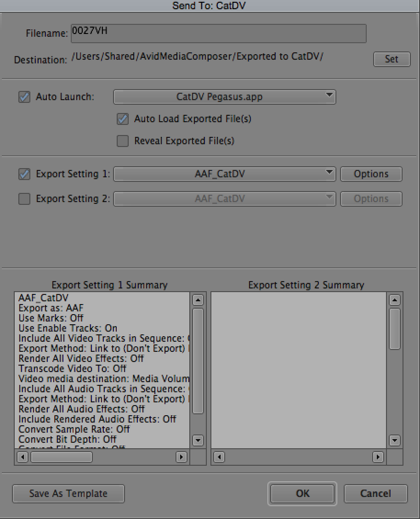Click horizontal scrollbar thumb in Export Setting 1 Summary
Screen dimensions: 420x519
pyautogui.click(x=61, y=457)
